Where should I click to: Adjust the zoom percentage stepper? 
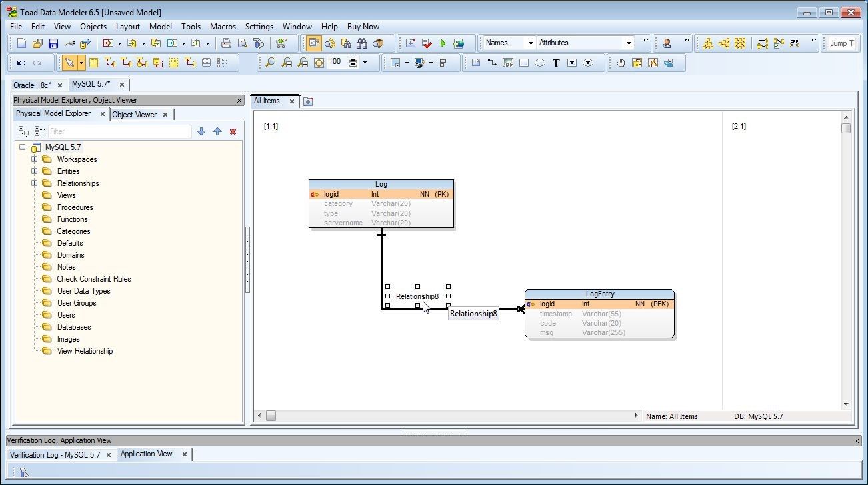click(352, 62)
